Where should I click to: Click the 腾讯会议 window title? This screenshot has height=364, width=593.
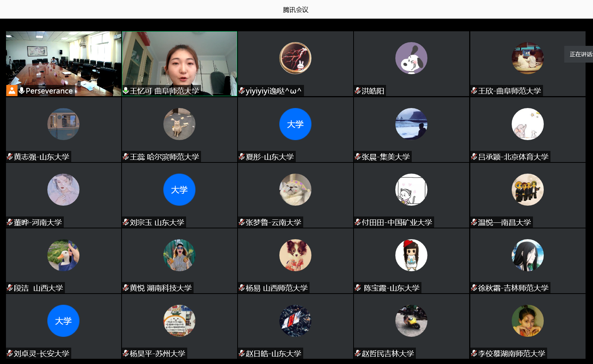(296, 10)
